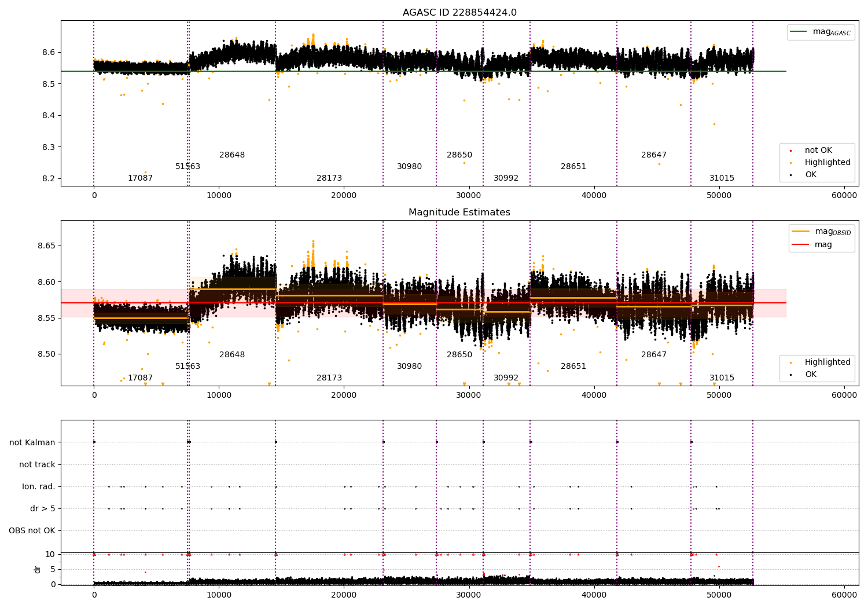Click the dr axis tick labeled 10
Screen dimensions: 868x608
click(x=50, y=554)
